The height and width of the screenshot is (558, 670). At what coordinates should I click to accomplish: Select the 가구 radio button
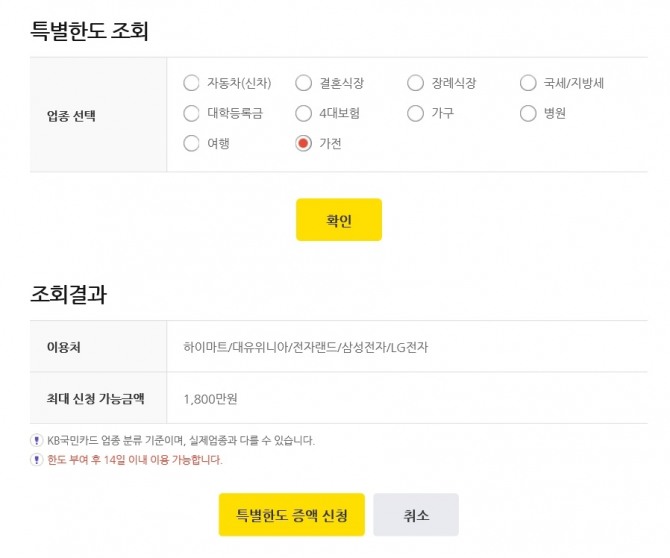coord(416,113)
